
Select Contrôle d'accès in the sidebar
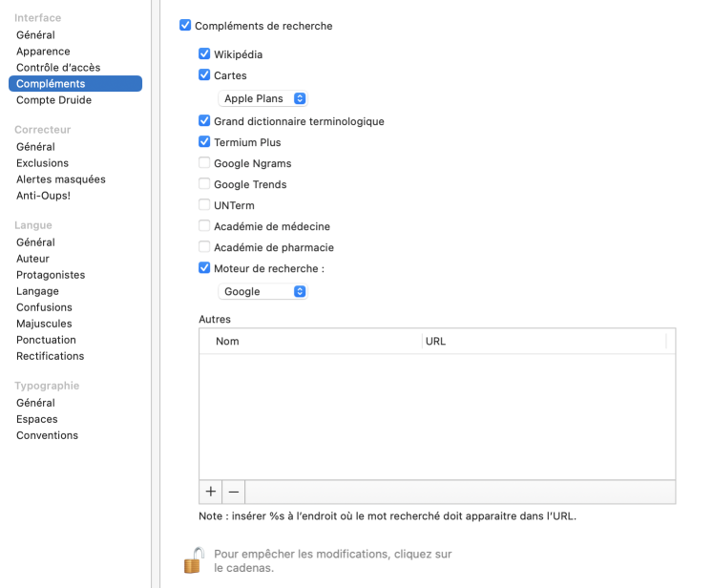pyautogui.click(x=58, y=68)
